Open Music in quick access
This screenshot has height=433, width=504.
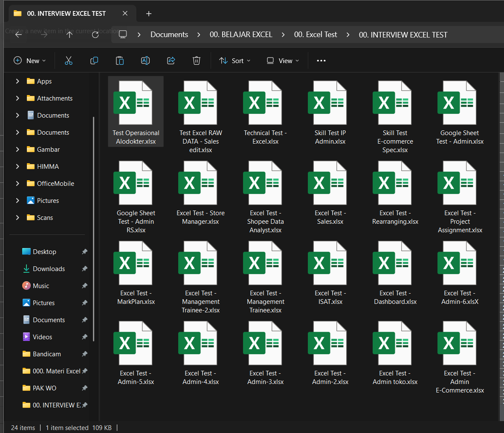pos(41,286)
